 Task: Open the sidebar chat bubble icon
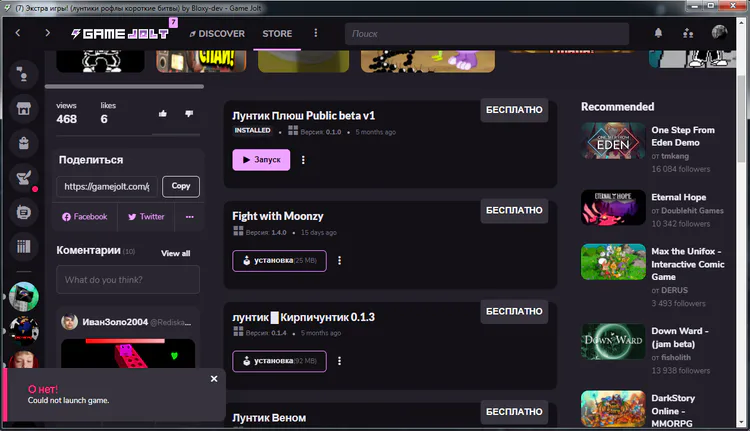[23, 212]
